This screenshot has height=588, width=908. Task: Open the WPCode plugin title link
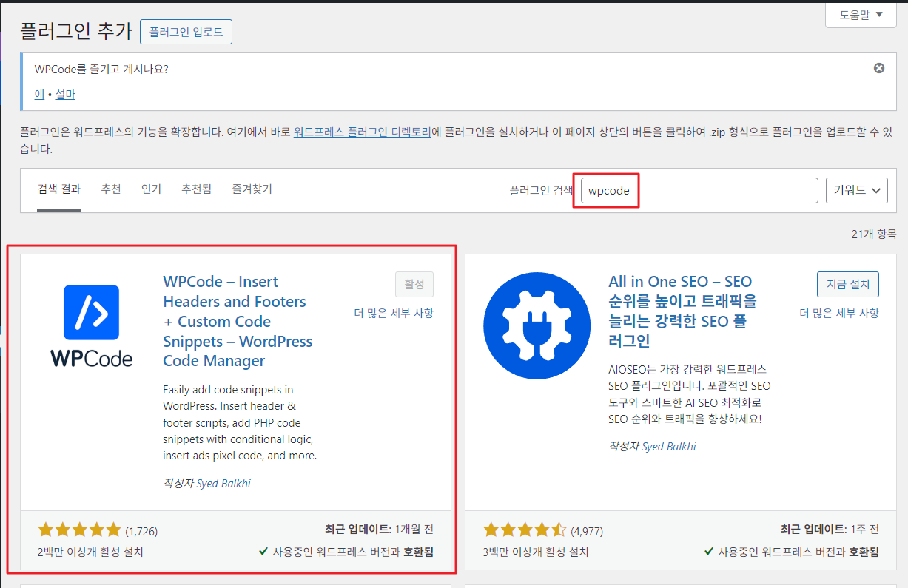pos(237,321)
